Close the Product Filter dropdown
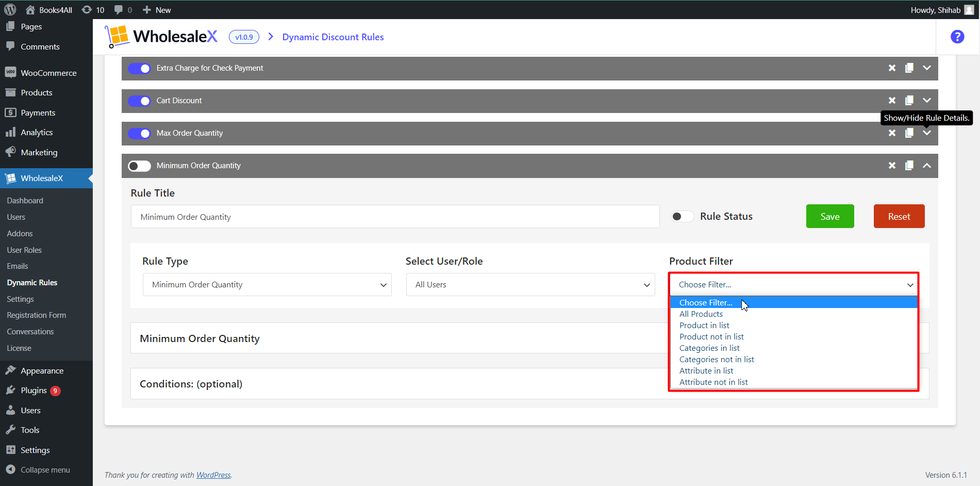The width and height of the screenshot is (980, 486). click(x=794, y=285)
